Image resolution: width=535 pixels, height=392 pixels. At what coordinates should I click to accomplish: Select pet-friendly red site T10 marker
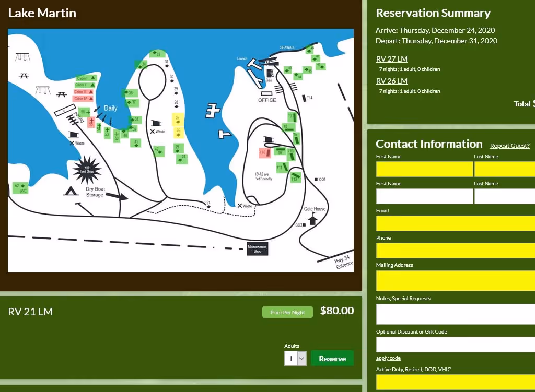coord(264,152)
